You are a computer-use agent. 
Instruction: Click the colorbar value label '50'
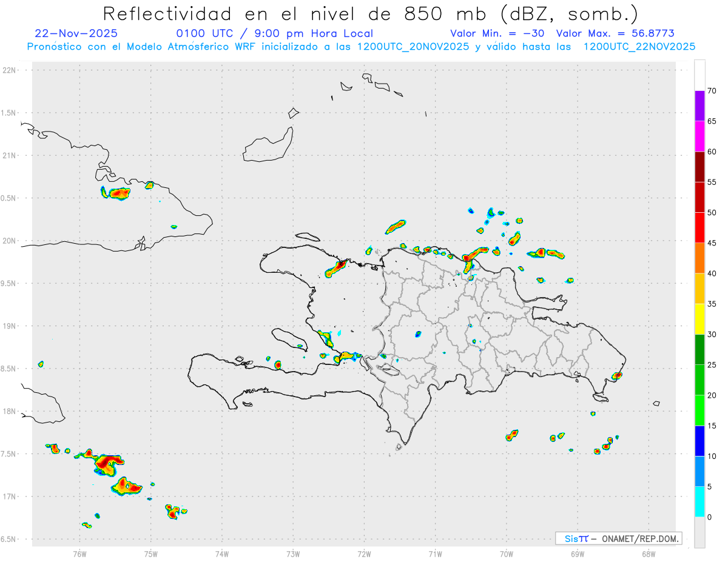(x=712, y=213)
